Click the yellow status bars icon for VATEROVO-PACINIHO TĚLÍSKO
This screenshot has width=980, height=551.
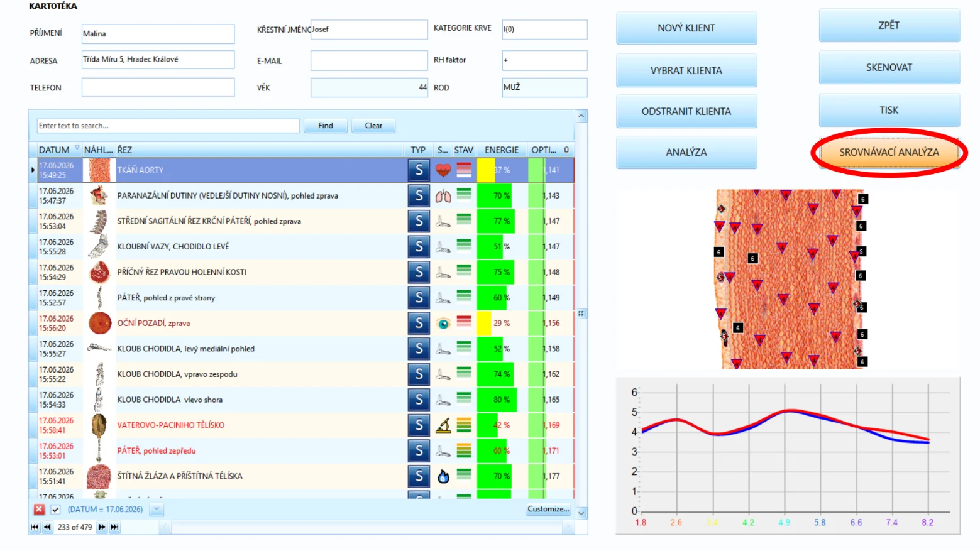pos(464,425)
